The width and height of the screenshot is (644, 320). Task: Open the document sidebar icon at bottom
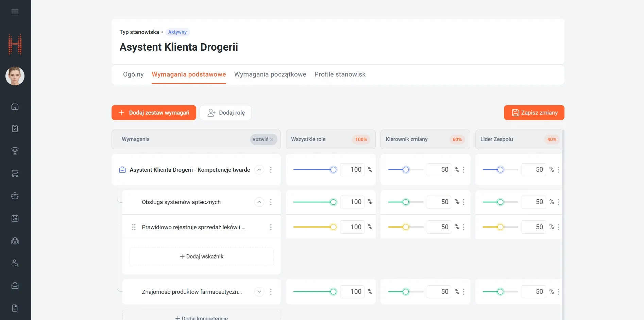tap(15, 308)
